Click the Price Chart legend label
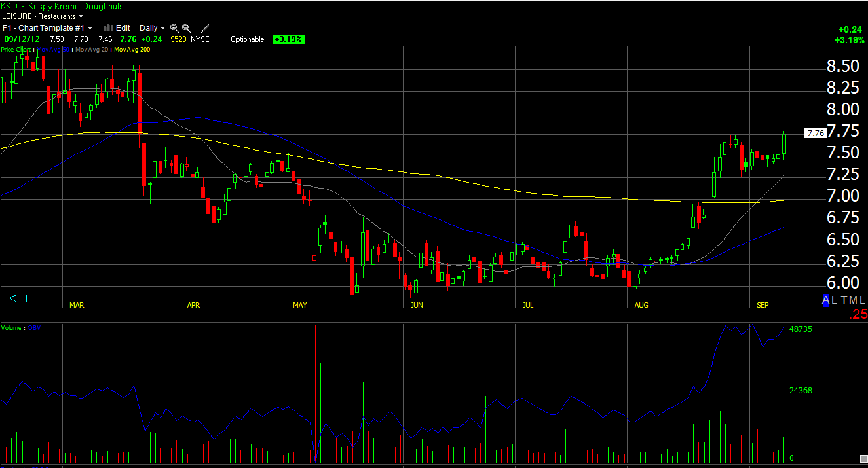Viewport: 868px width, 468px height. coord(16,50)
